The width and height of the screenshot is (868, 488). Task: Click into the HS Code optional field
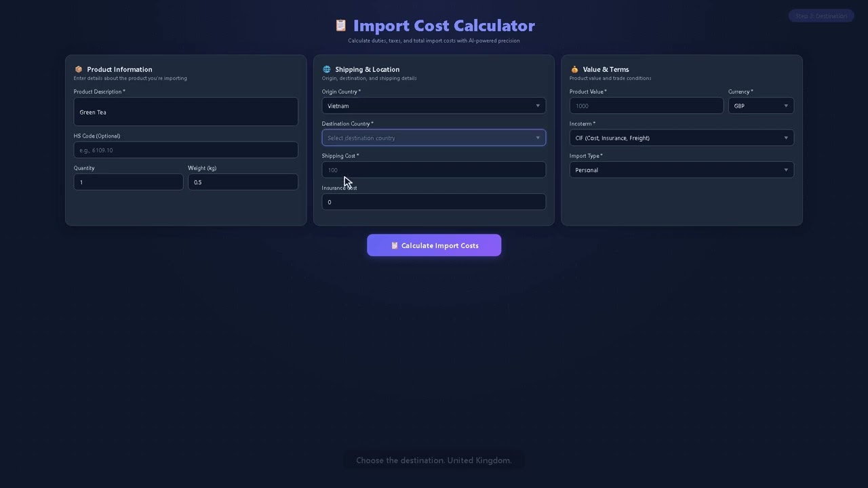click(186, 150)
